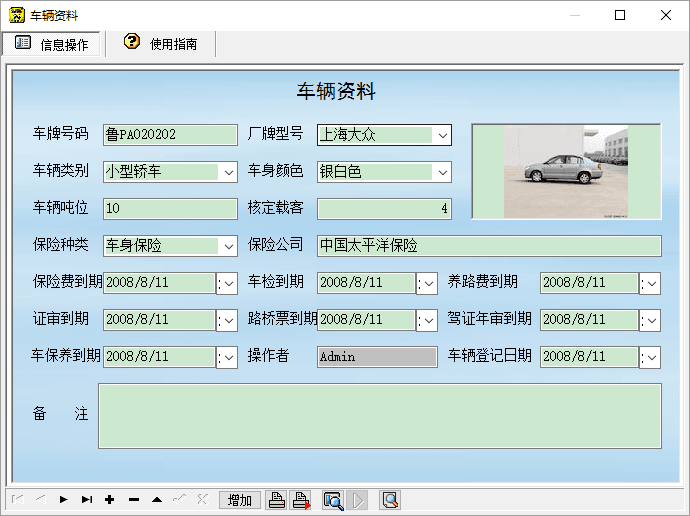Open search document magnifier icon
This screenshot has width=690, height=516.
390,500
